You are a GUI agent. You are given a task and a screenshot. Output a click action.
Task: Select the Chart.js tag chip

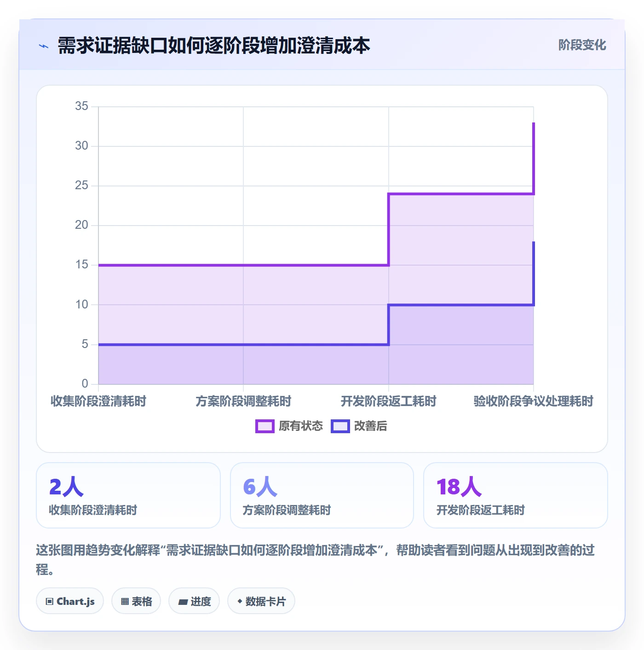click(x=70, y=601)
